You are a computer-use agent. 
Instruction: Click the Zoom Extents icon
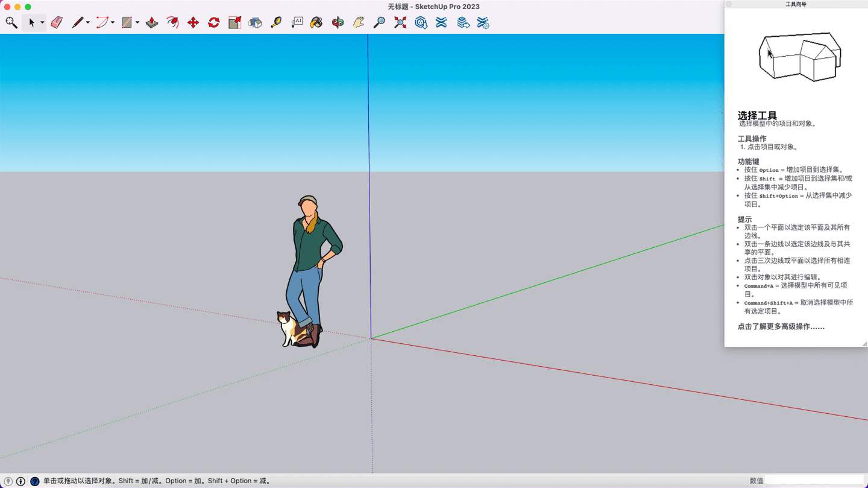tap(400, 23)
